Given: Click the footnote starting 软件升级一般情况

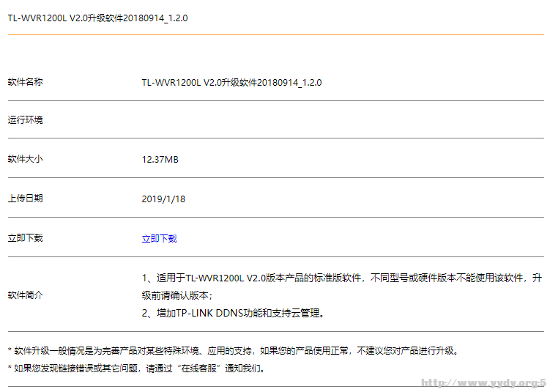Looking at the screenshot, I should [x=234, y=350].
